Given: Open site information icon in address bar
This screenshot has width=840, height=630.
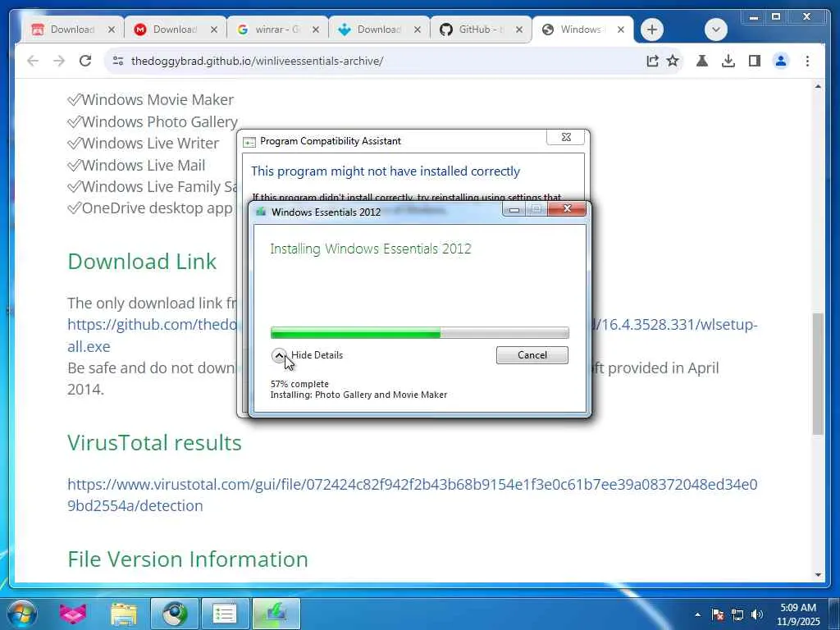Looking at the screenshot, I should 118,61.
